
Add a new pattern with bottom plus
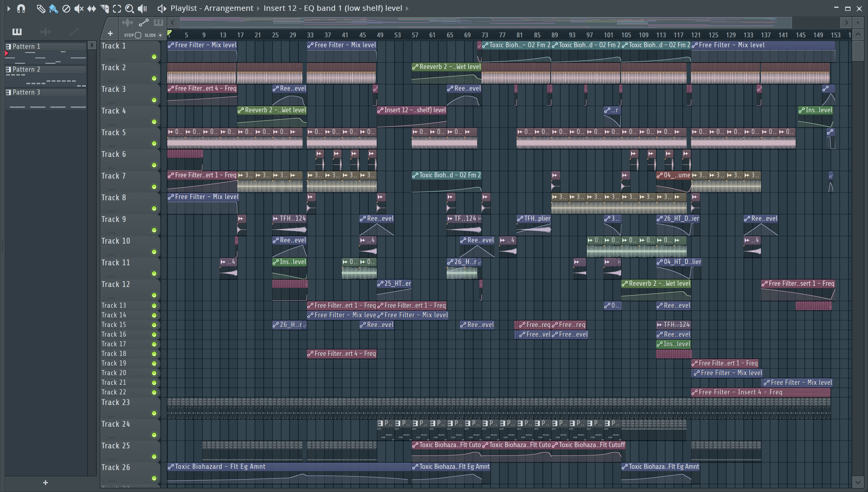[45, 483]
